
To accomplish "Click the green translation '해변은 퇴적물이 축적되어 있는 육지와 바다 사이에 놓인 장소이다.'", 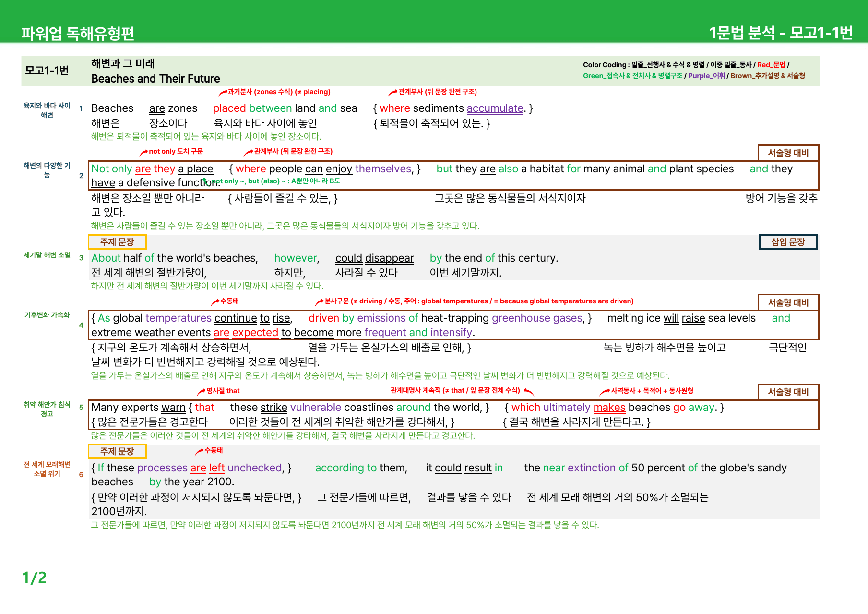I will (x=206, y=136).
